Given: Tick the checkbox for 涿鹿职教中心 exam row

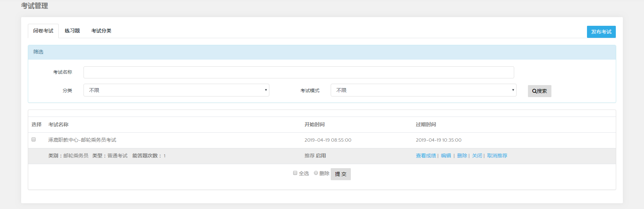Looking at the screenshot, I should (34, 139).
